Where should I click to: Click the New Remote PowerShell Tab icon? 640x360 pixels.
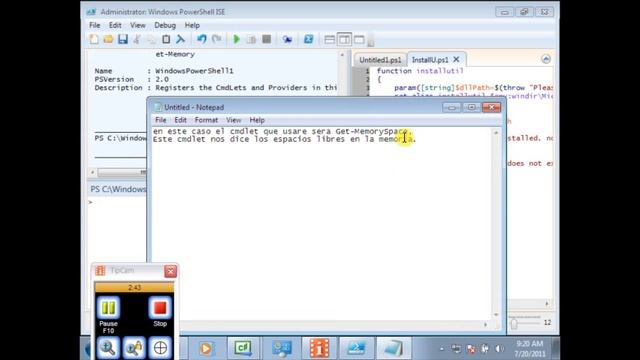coord(287,39)
